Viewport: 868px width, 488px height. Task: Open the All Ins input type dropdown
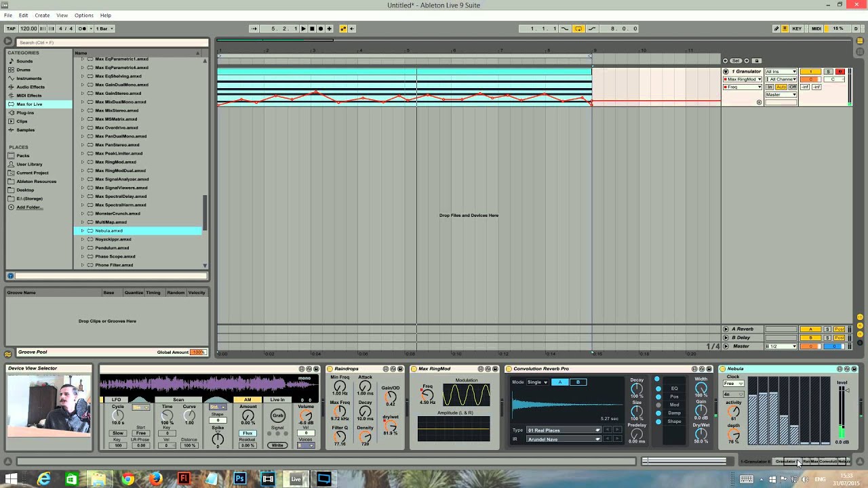click(781, 71)
